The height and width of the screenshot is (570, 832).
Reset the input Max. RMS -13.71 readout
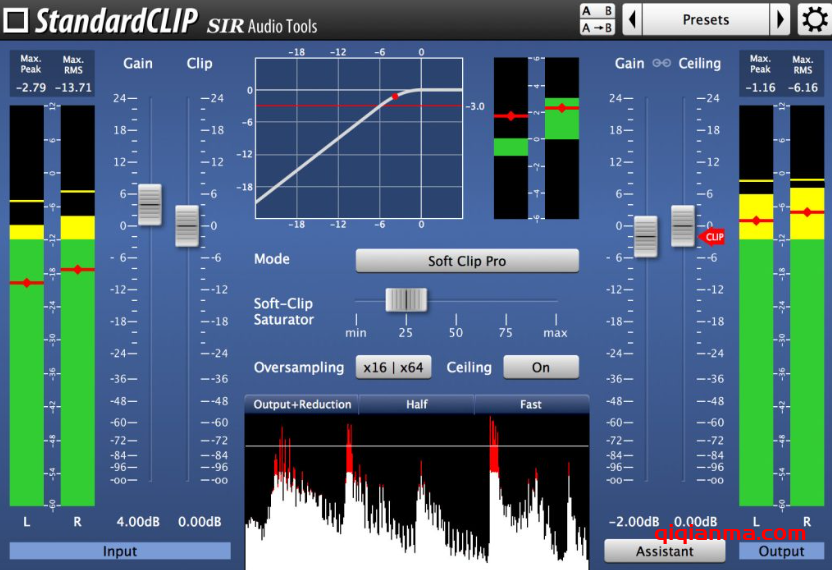(73, 88)
